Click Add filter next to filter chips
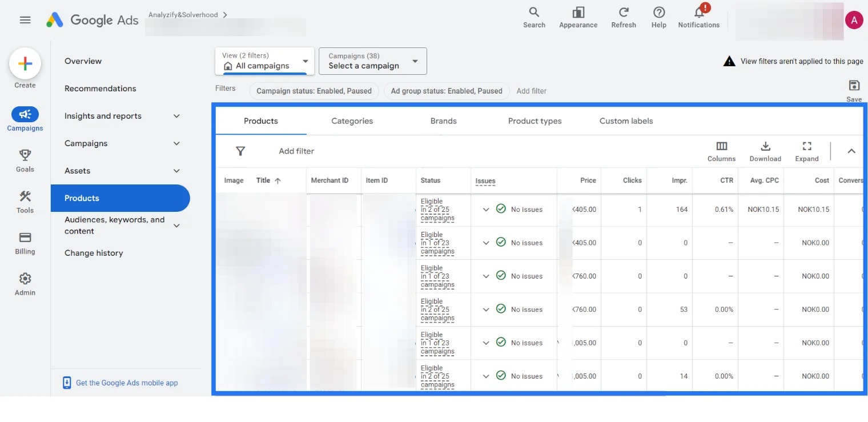Screen dimensions: 868x422 [x=532, y=91]
